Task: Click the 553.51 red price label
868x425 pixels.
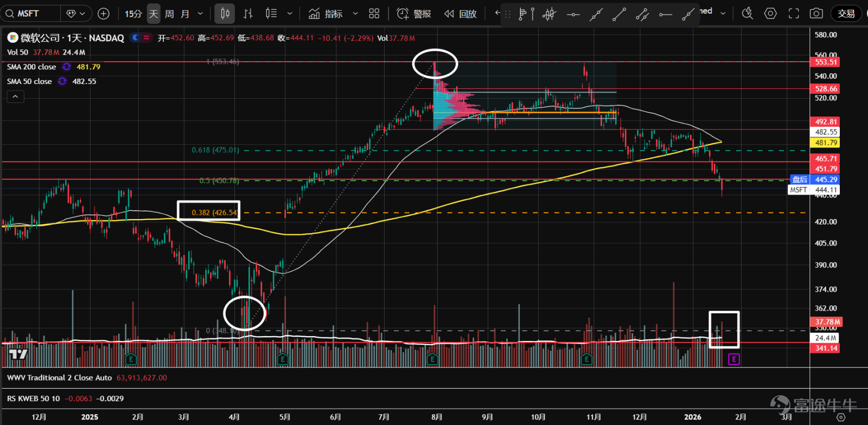Action: tap(825, 62)
